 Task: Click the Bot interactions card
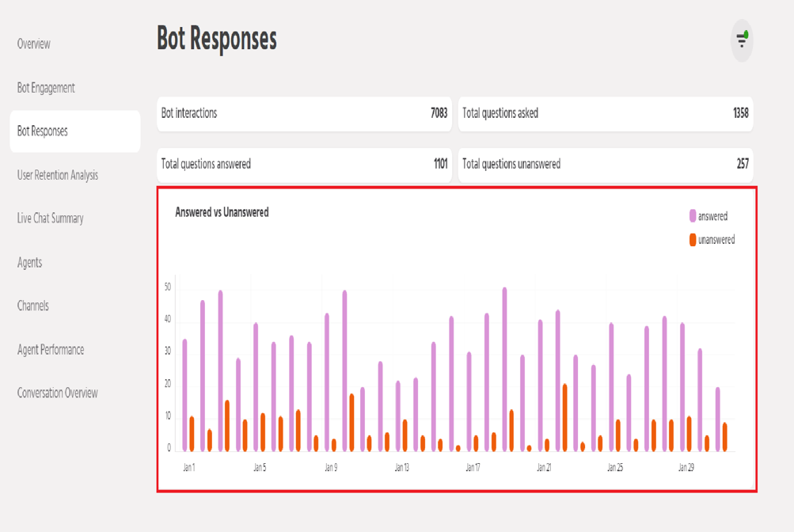coord(304,113)
